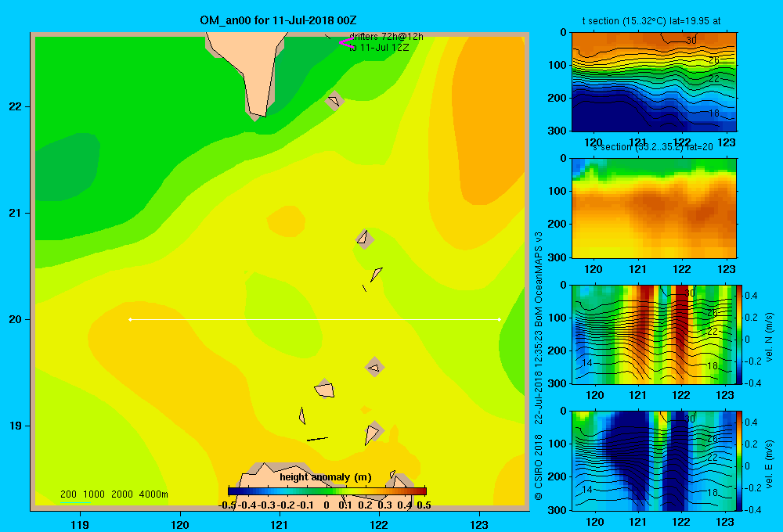Click the vel. E (m/s) color scale
The width and height of the screenshot is (783, 532).
tap(740, 461)
